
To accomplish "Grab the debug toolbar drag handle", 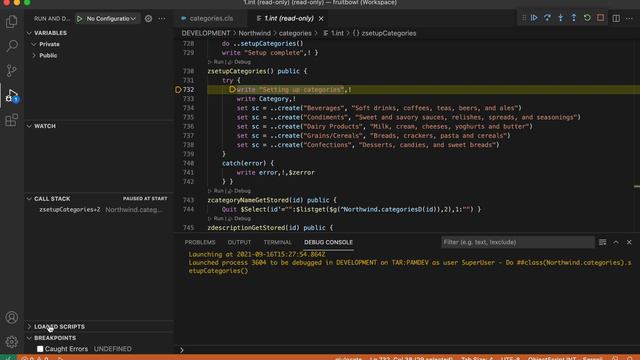I will [x=524, y=18].
